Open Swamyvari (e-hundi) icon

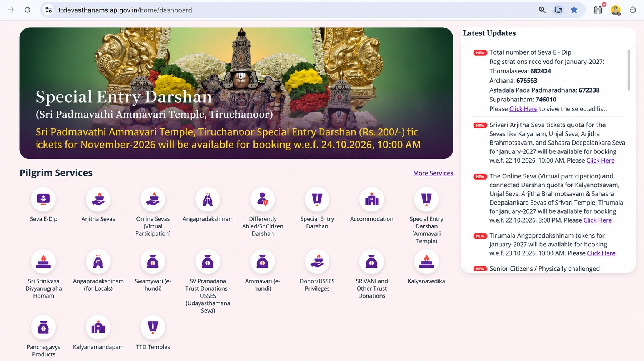click(x=153, y=261)
